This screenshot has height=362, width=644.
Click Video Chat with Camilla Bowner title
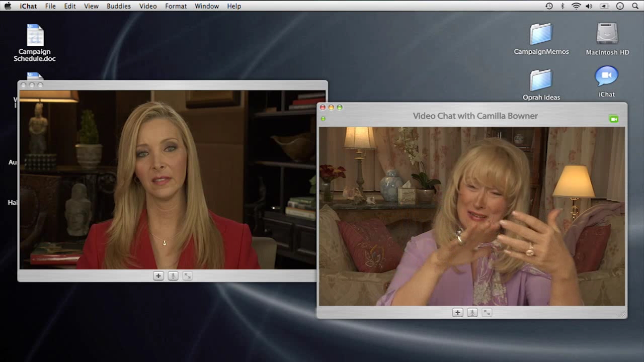[x=475, y=116]
